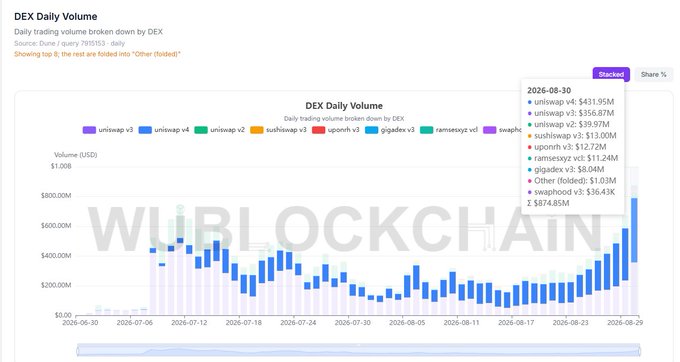The width and height of the screenshot is (680, 362).
Task: Click x-axis label 2026-07-06
Action: pyautogui.click(x=134, y=323)
